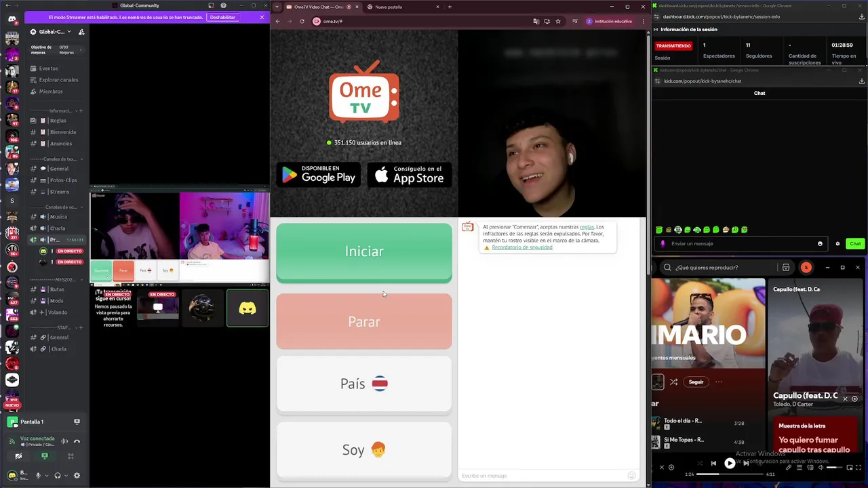Open Discord user settings gear

coord(77,476)
